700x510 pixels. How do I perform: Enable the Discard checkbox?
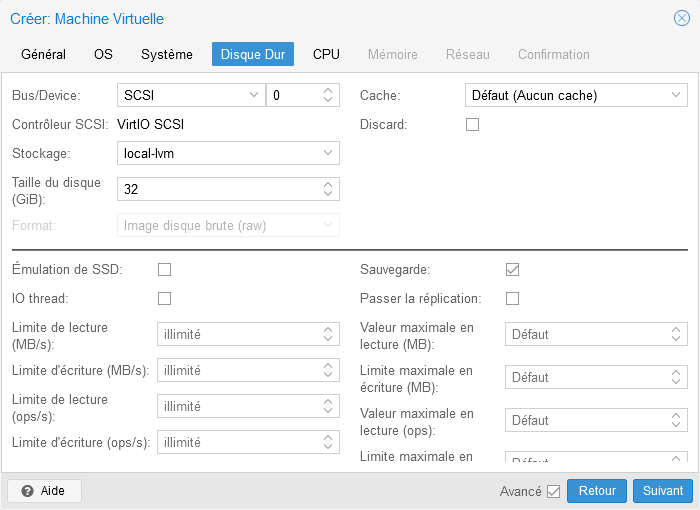473,125
